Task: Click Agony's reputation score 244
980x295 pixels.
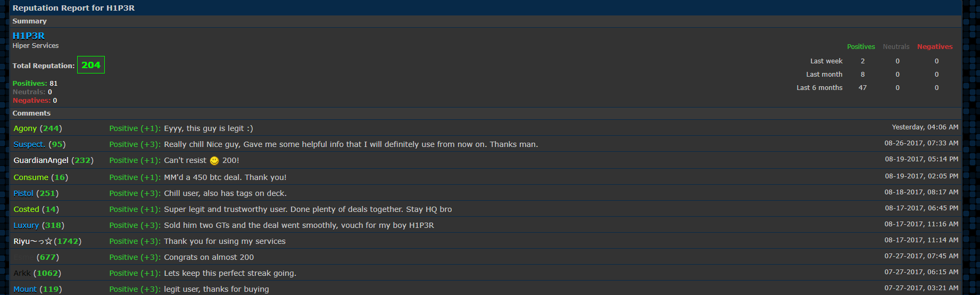Action: pos(51,128)
